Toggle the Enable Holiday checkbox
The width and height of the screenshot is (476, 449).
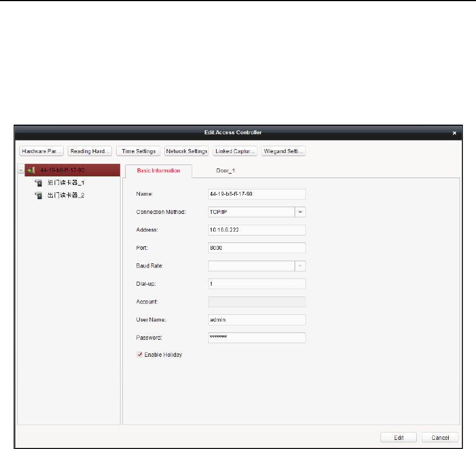coord(140,355)
